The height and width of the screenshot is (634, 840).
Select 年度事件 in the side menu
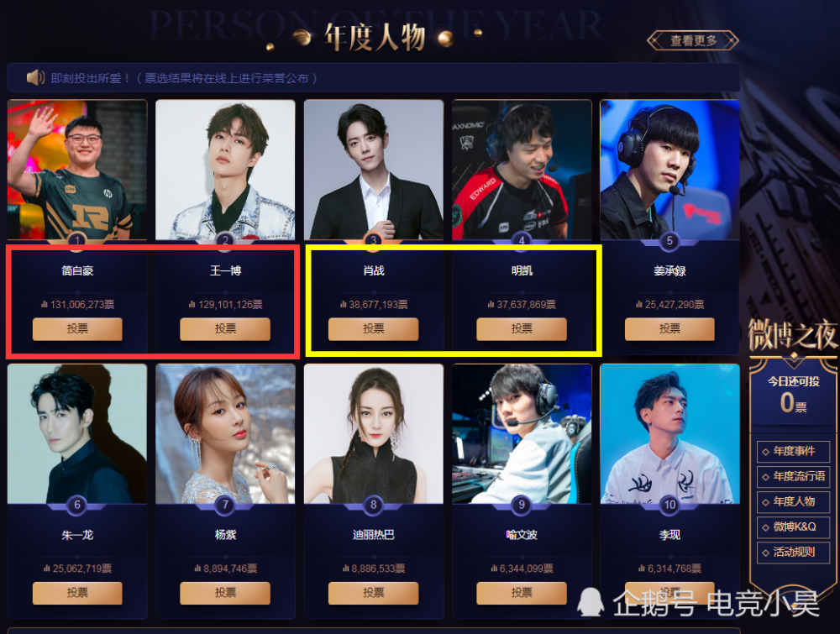tap(794, 452)
